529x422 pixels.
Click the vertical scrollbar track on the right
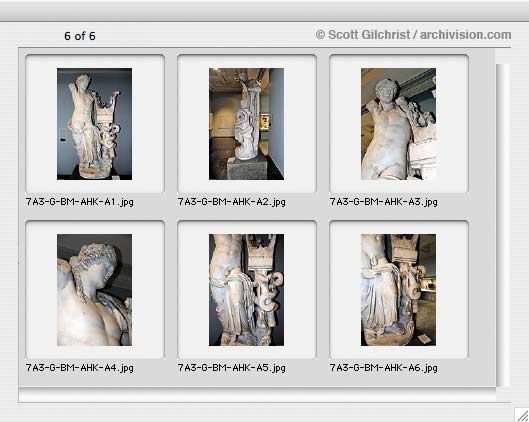pyautogui.click(x=502, y=225)
